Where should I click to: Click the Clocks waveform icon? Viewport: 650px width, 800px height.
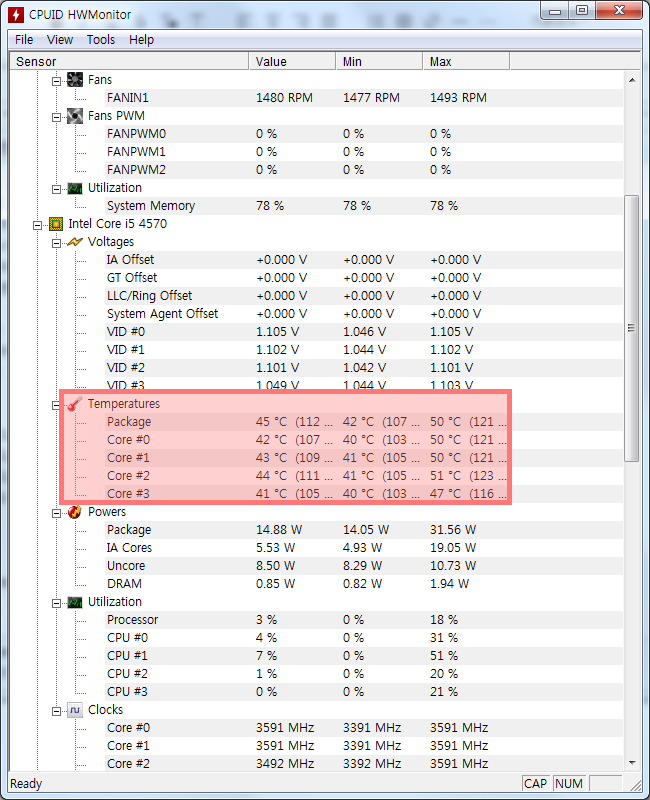(x=75, y=710)
